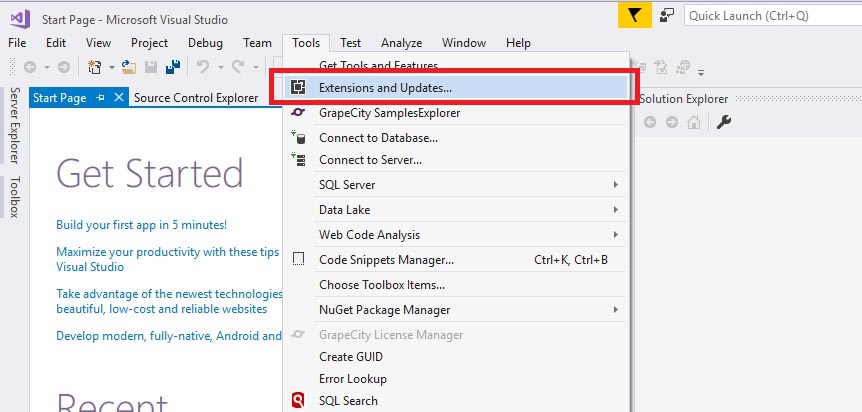
Task: Open the Team menu
Action: (x=257, y=43)
